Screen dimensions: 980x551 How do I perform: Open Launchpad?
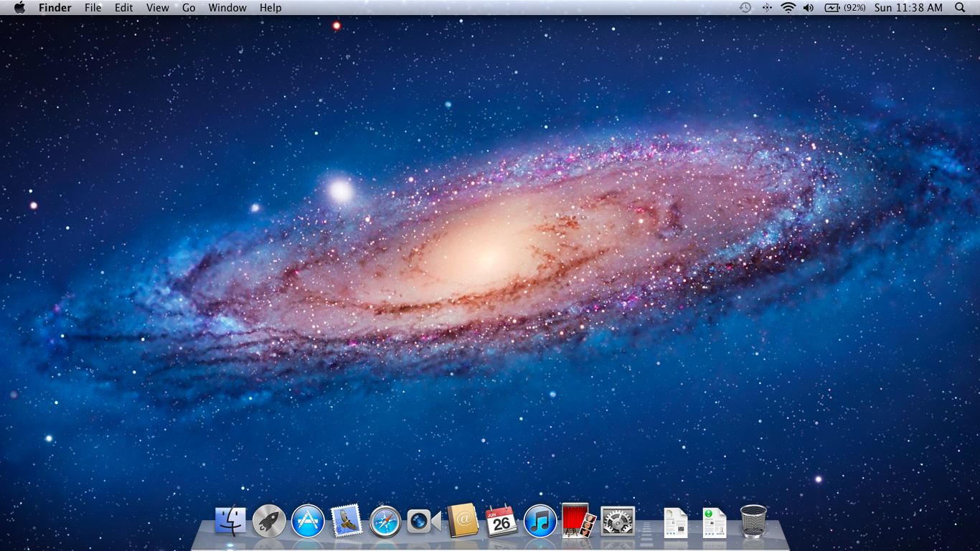pos(268,520)
